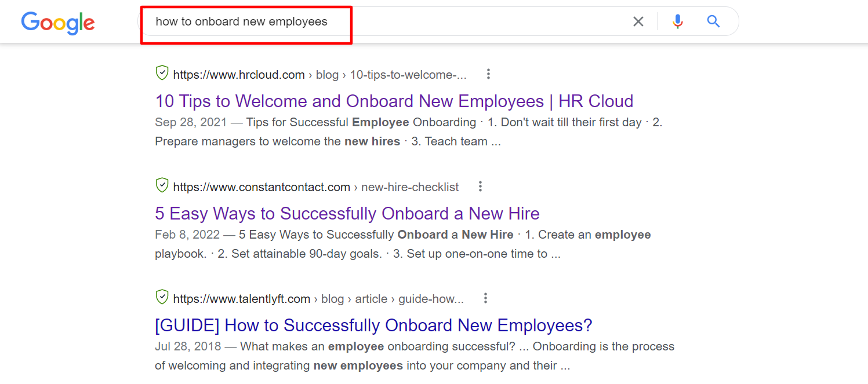
Task: Open the [GUIDE] How to Successfully Onboard link
Action: [x=373, y=326]
